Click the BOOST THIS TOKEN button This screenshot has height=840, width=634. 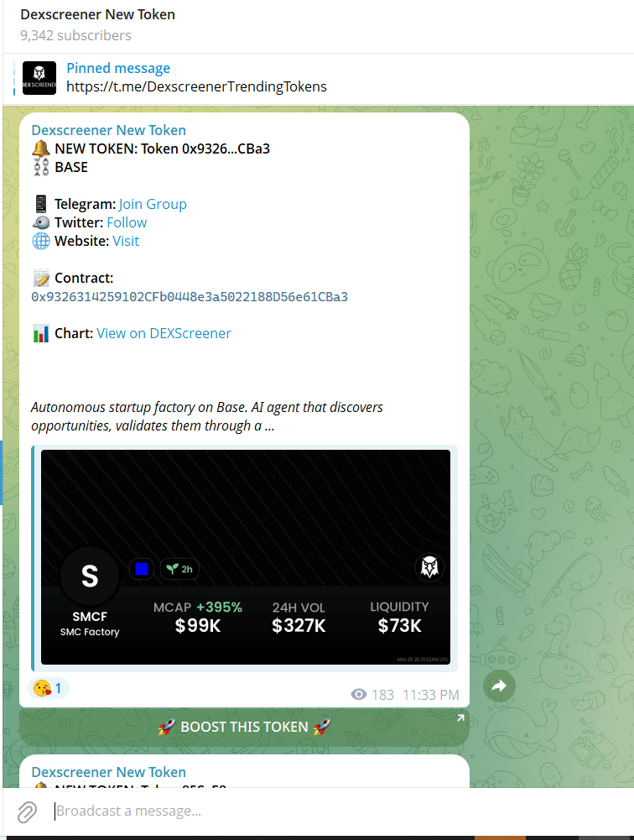pyautogui.click(x=244, y=727)
